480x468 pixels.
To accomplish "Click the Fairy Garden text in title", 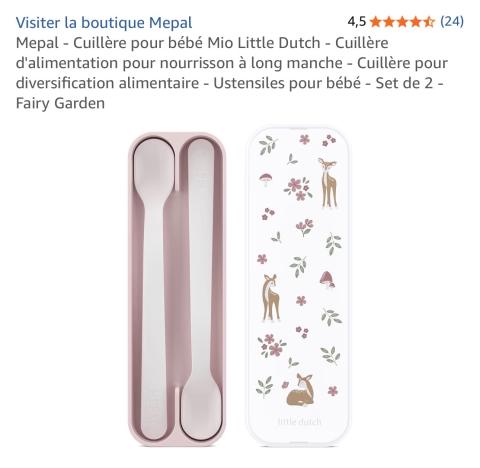I will 60,103.
